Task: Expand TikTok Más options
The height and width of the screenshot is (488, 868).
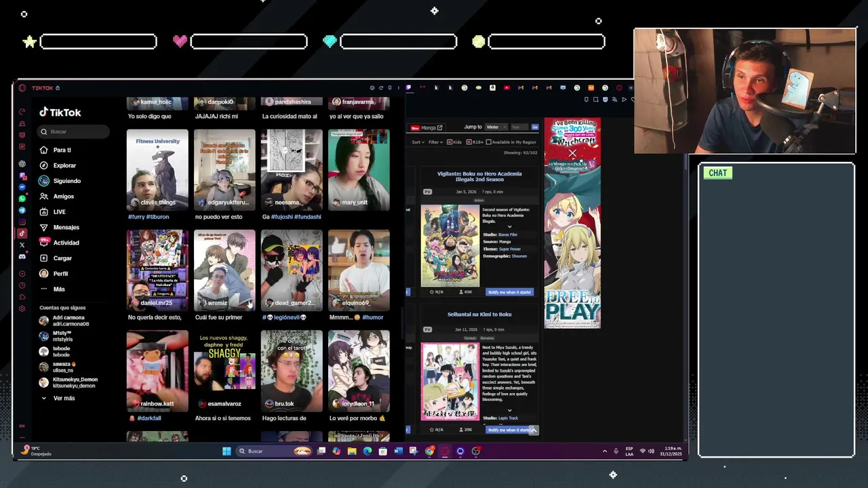Action: [53, 289]
